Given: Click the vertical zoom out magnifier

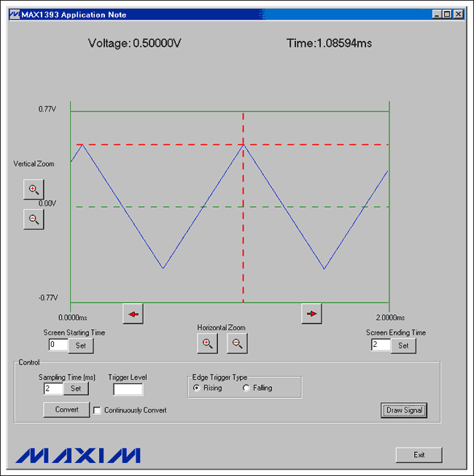Looking at the screenshot, I should pyautogui.click(x=33, y=219).
